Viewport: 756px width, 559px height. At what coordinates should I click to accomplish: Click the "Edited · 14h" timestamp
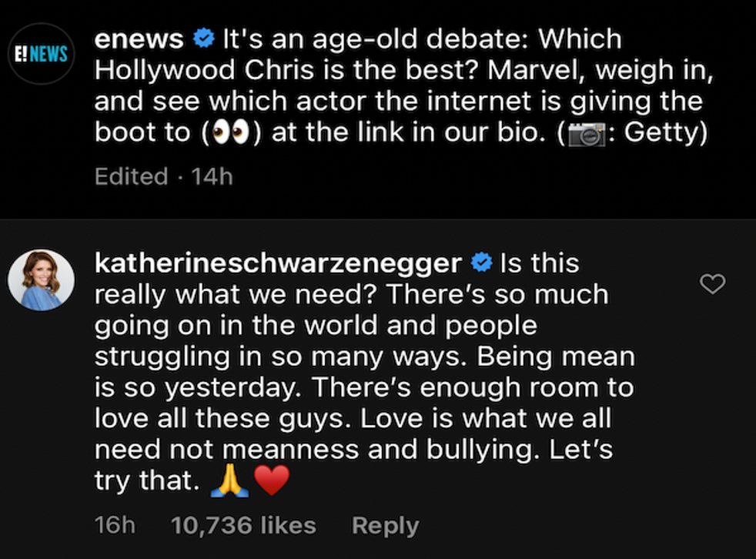click(x=163, y=176)
